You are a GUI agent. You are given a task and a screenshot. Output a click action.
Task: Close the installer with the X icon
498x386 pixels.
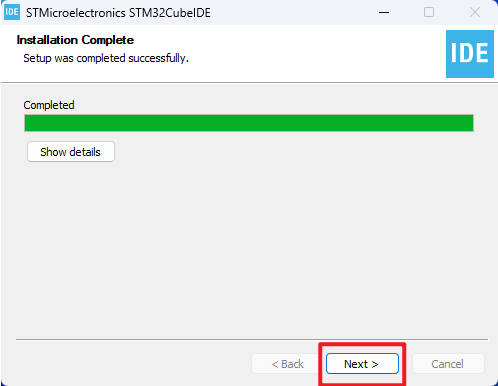tap(475, 13)
